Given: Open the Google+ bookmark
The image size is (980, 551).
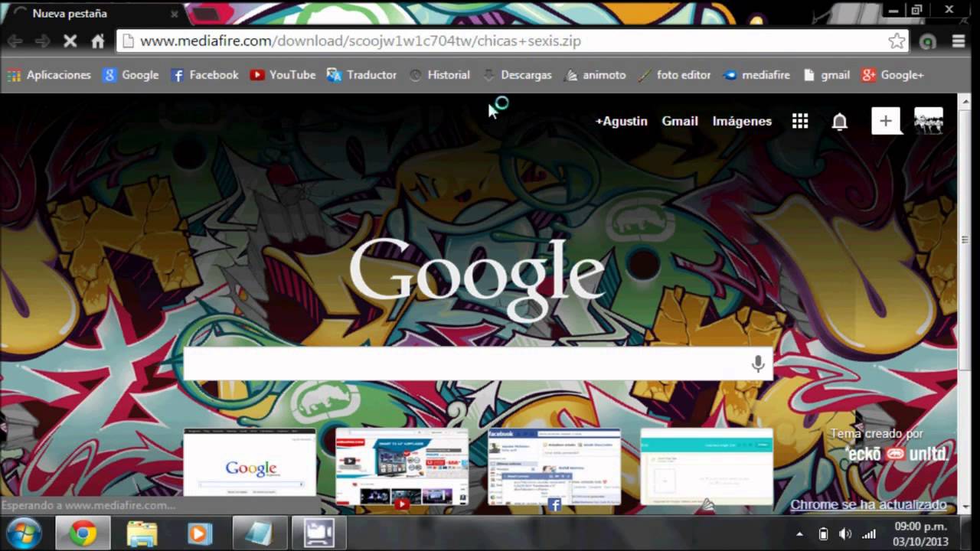Looking at the screenshot, I should [x=893, y=75].
